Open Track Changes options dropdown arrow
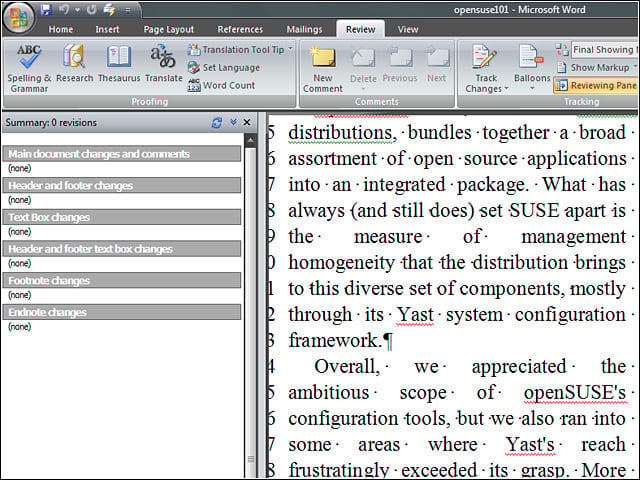Screen dimensions: 640x480 tap(506, 89)
